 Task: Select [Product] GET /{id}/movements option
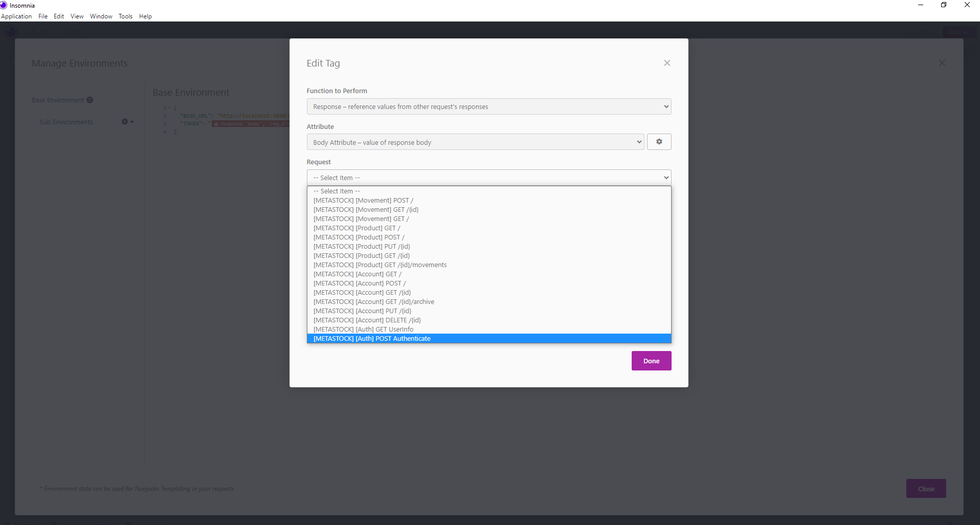[489, 265]
